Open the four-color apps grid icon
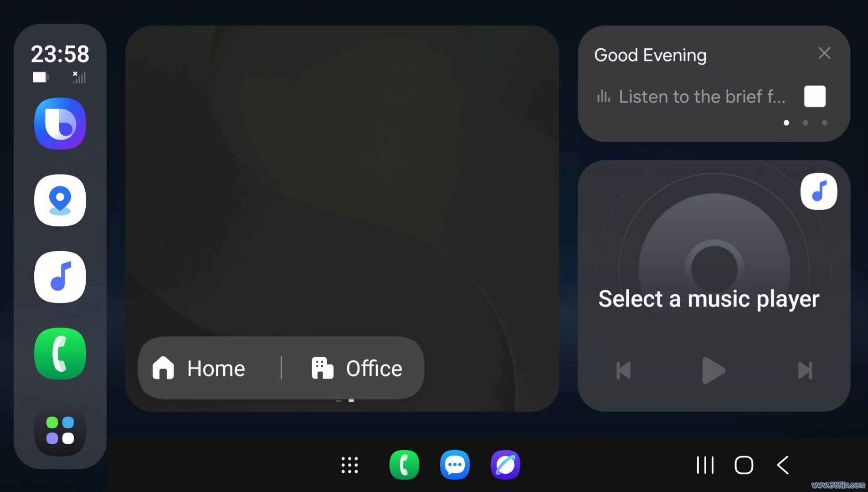Screen dimensions: 868x492 [60, 430]
